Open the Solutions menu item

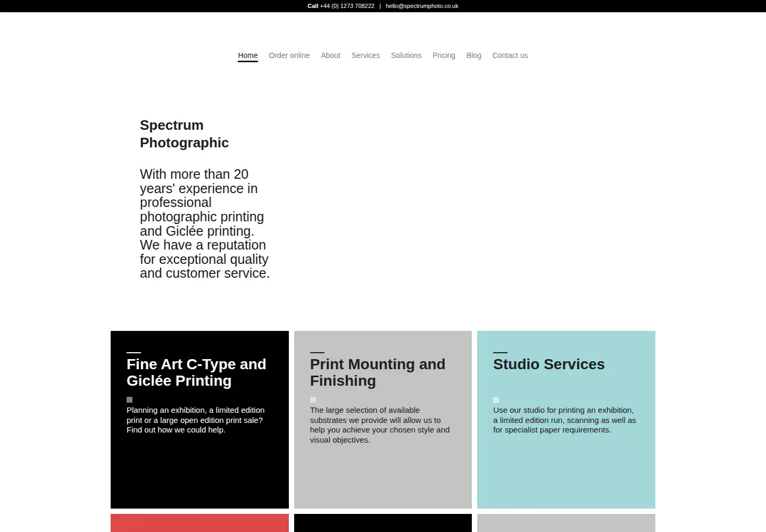point(406,55)
